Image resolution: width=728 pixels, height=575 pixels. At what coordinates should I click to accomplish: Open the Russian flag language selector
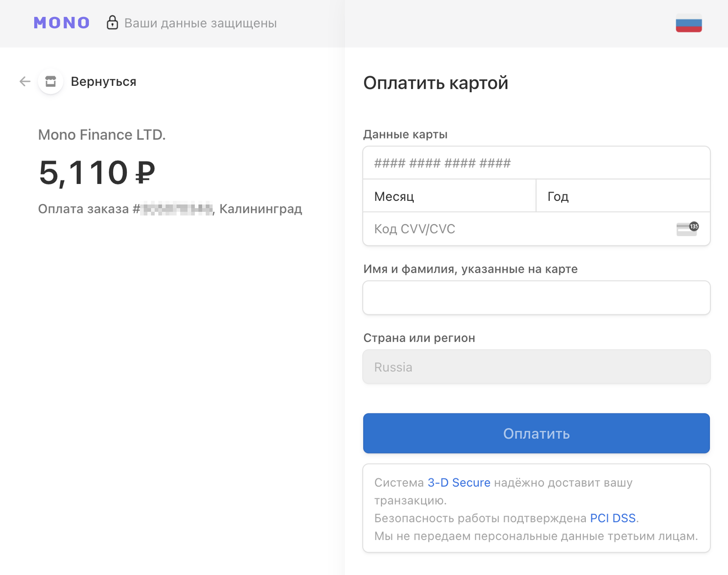tap(689, 23)
